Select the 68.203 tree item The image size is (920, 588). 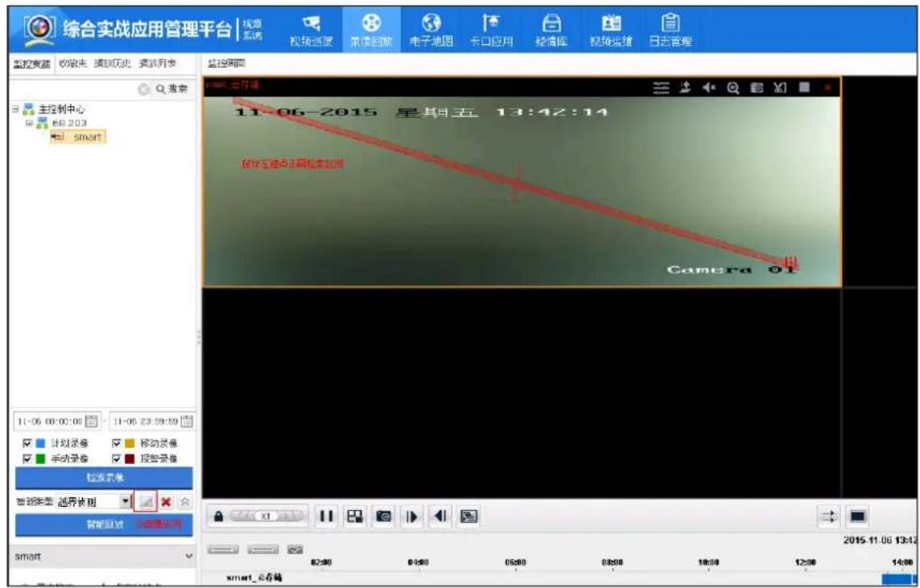click(x=69, y=123)
